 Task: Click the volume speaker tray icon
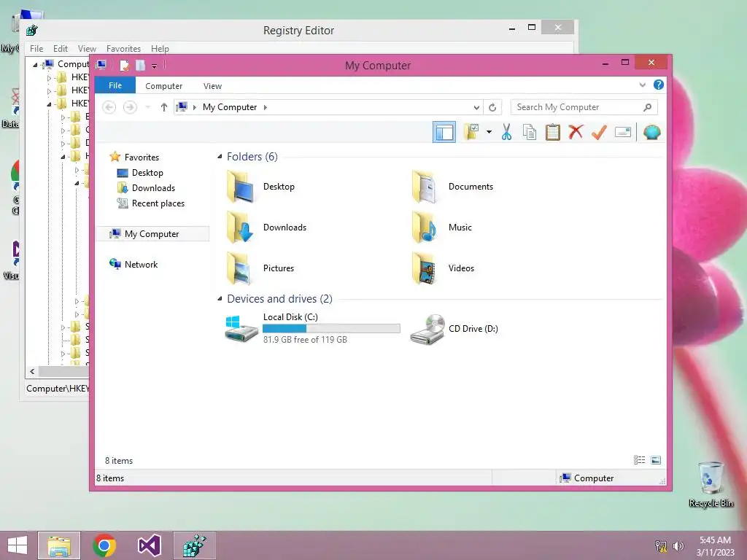pos(678,546)
